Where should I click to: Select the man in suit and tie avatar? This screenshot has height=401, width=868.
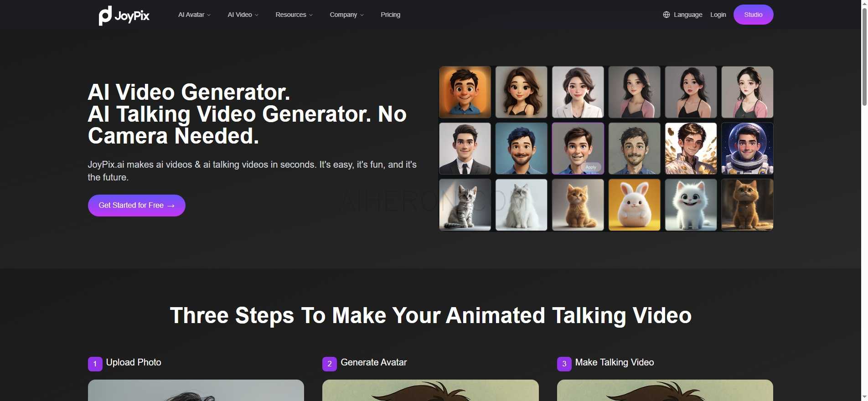tap(465, 149)
